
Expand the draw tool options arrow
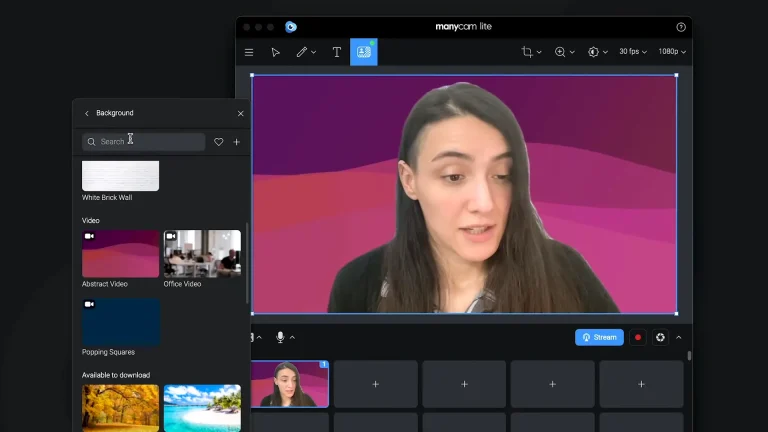[313, 52]
